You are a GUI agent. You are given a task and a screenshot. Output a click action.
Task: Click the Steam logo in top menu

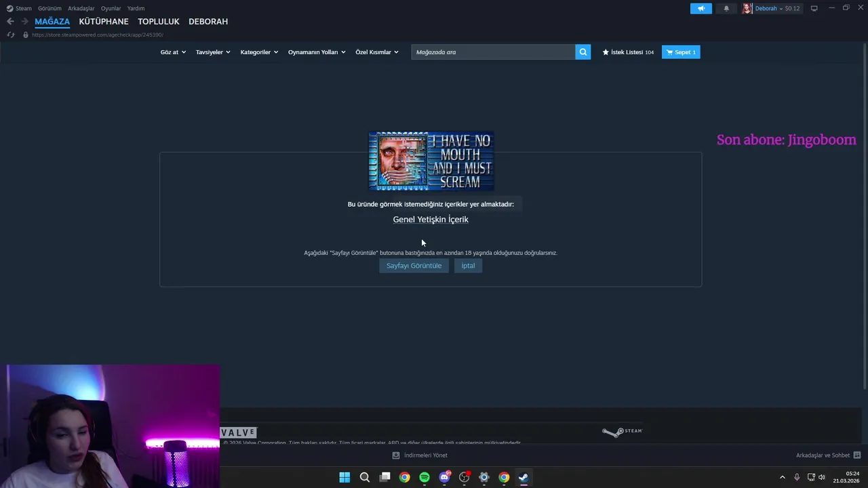coord(9,9)
